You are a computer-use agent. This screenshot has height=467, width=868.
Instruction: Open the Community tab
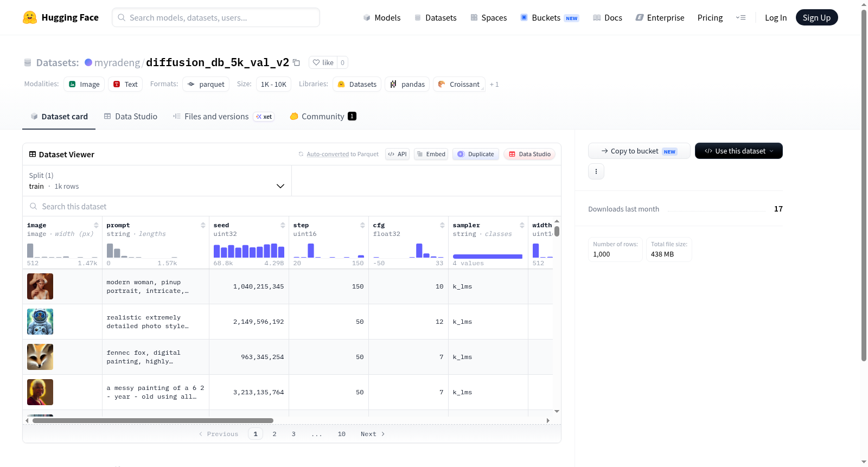click(x=323, y=116)
